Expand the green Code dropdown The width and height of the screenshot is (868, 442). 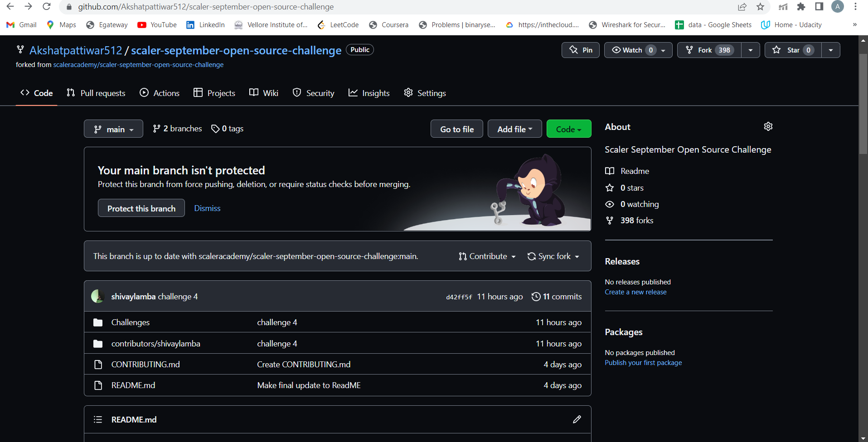[x=568, y=129]
